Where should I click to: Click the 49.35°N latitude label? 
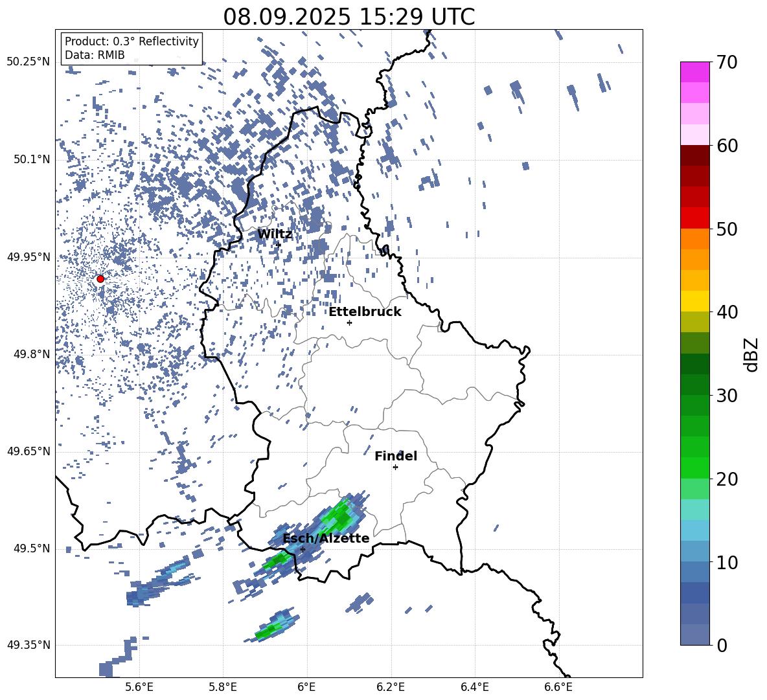tap(29, 645)
